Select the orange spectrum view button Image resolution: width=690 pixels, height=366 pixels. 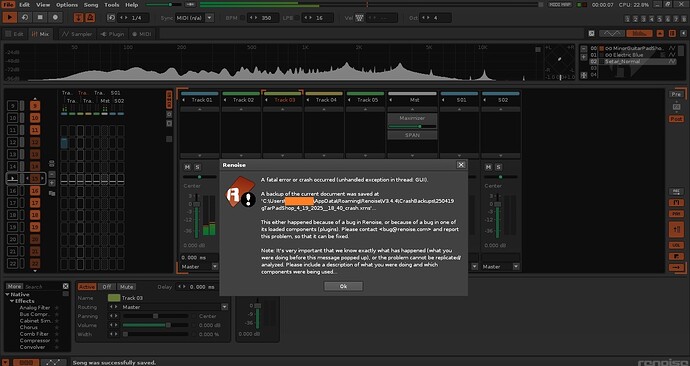coord(639,33)
